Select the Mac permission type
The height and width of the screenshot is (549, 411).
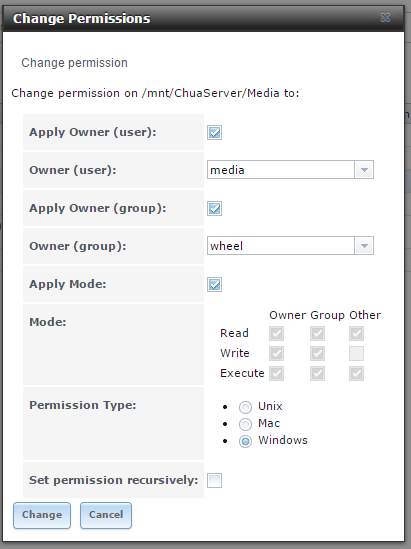(x=245, y=424)
